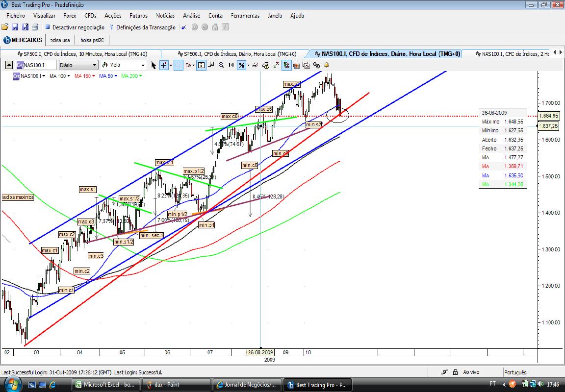The height and width of the screenshot is (392, 565).
Task: Click the forward navigation arrow icon
Action: (x=205, y=27)
